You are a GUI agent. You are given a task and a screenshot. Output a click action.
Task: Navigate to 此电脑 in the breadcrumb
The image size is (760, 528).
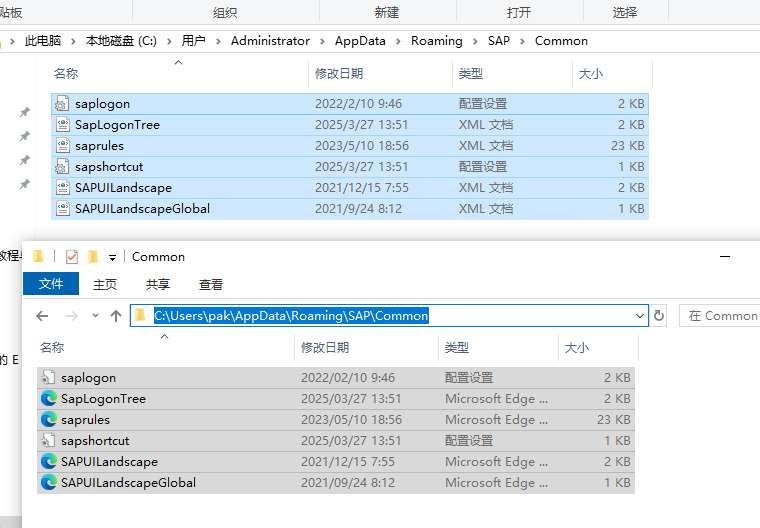(x=43, y=41)
